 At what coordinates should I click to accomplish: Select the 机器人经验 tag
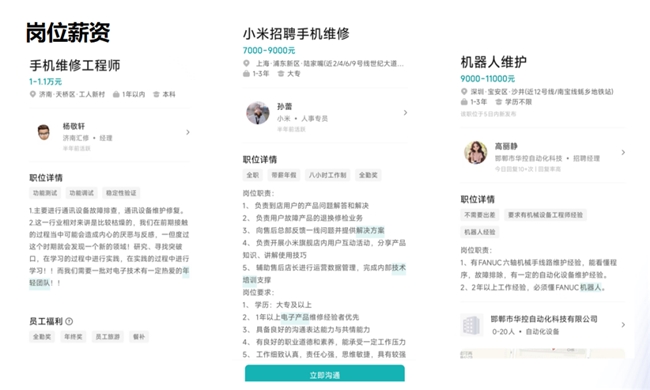click(480, 232)
